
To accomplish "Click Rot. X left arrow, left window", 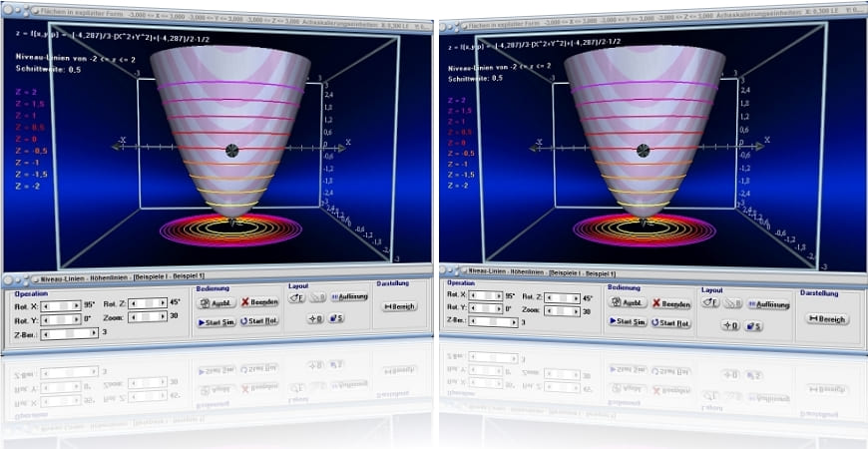I will (x=45, y=305).
